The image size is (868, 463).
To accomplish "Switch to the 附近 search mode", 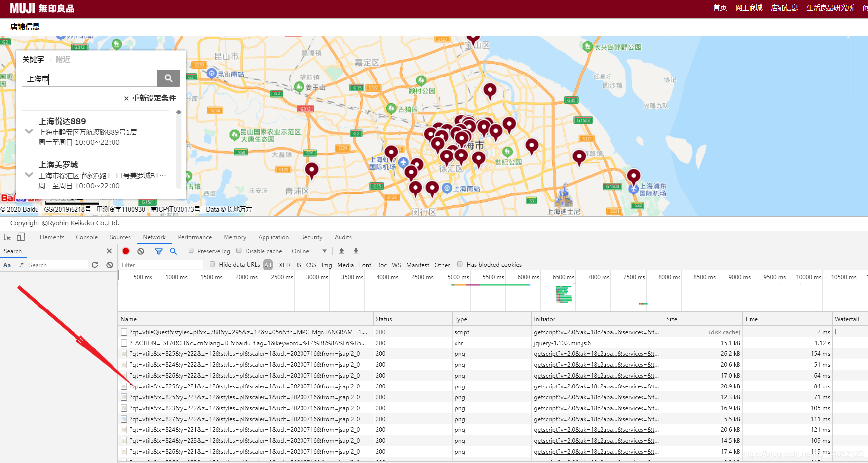I will click(63, 59).
